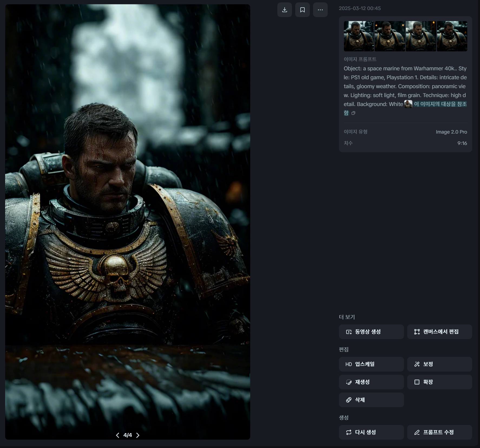Click the 더 보기 section heading
480x448 pixels.
[347, 317]
